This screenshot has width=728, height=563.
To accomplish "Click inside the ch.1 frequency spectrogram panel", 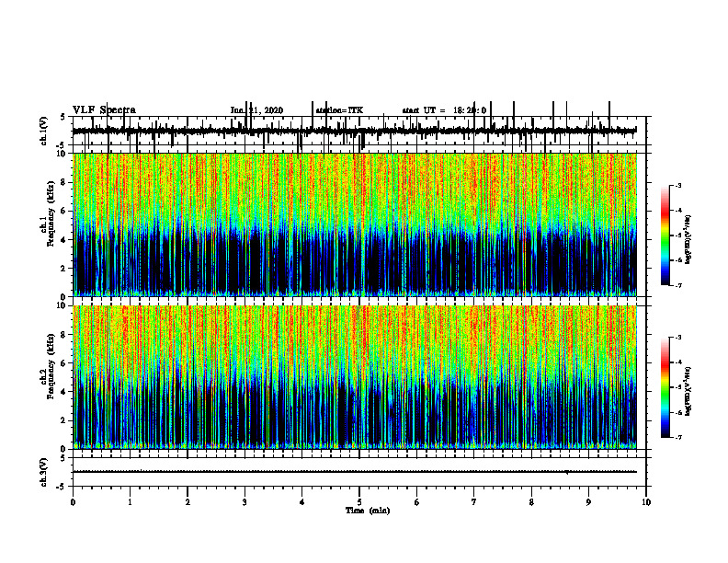I will [355, 224].
